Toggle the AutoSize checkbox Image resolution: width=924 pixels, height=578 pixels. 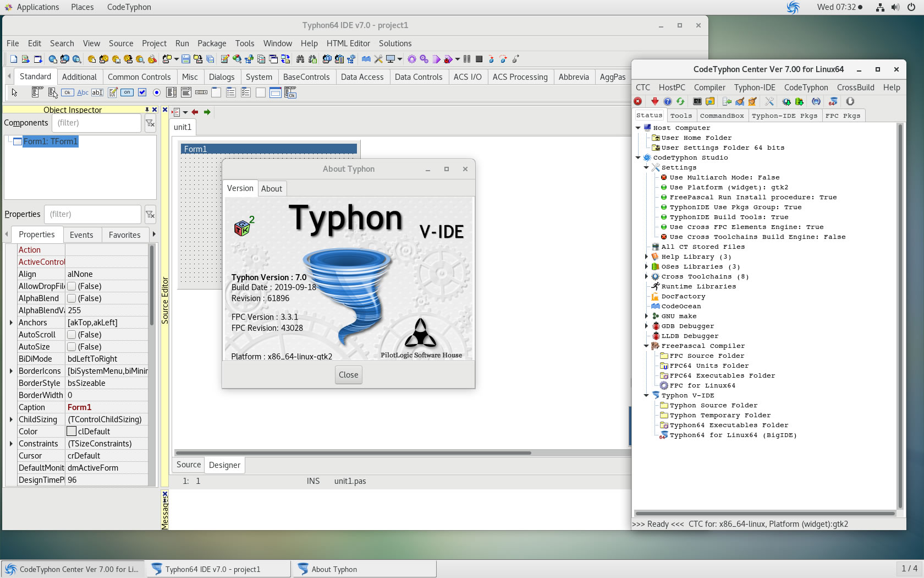(x=71, y=347)
